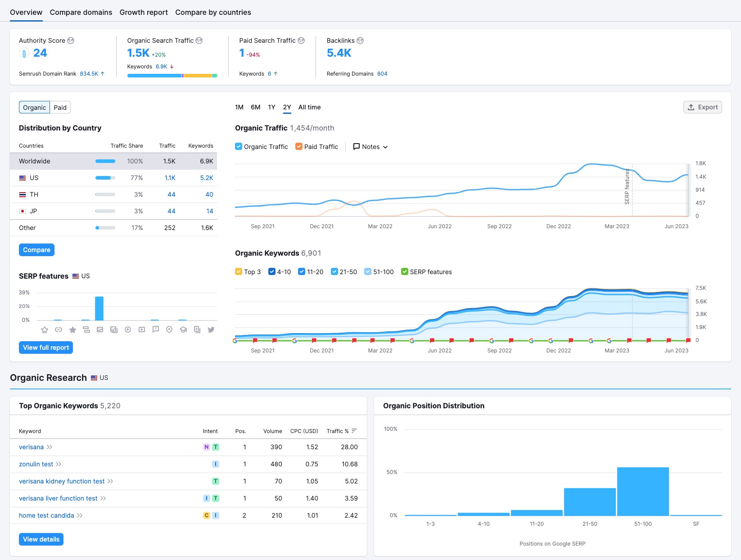Click the globe icon beside Authority Score
The image size is (741, 560).
click(71, 41)
